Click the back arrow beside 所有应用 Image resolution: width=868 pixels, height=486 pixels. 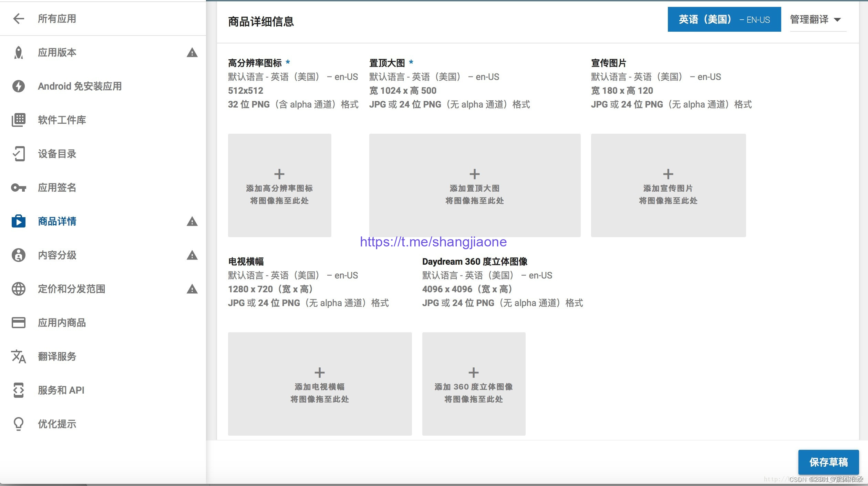[19, 19]
